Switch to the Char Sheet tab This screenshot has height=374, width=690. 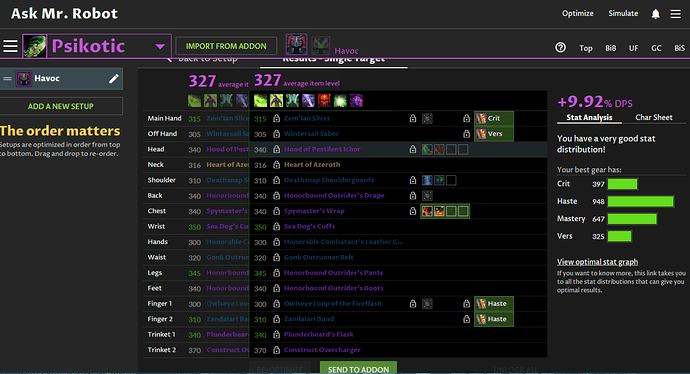653,117
